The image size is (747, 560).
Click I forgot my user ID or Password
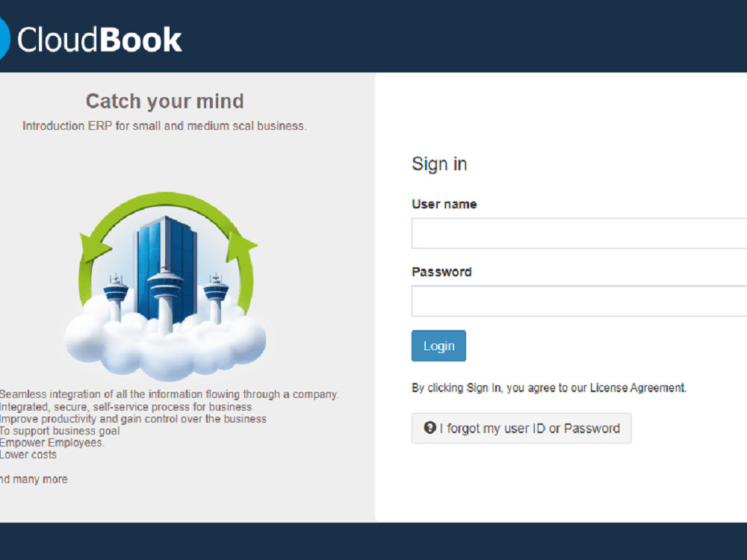521,428
